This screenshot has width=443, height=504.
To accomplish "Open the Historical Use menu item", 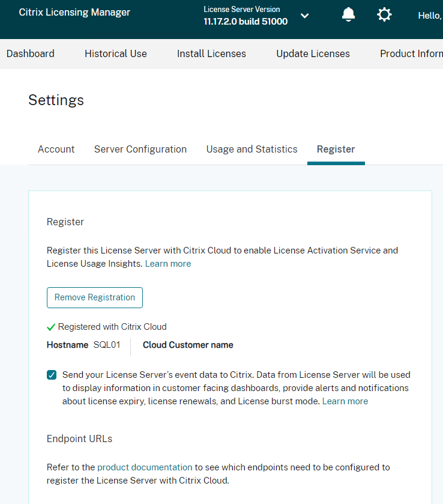I will tap(116, 53).
